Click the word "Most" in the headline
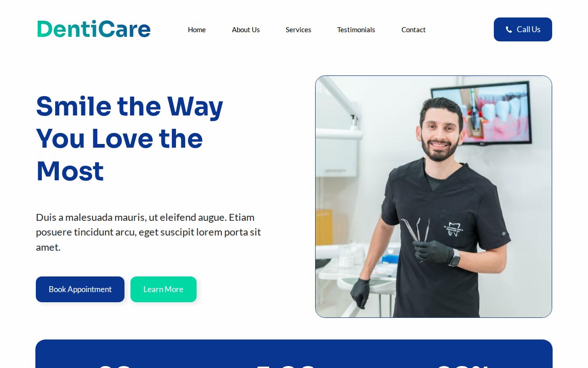 [x=70, y=171]
